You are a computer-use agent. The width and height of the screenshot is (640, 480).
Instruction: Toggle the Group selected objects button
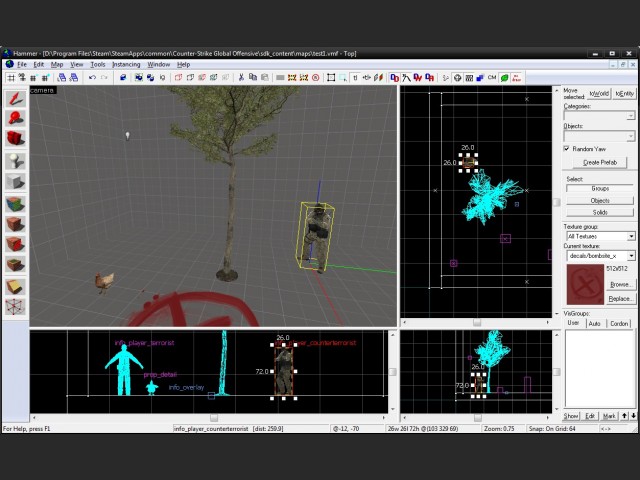point(139,78)
